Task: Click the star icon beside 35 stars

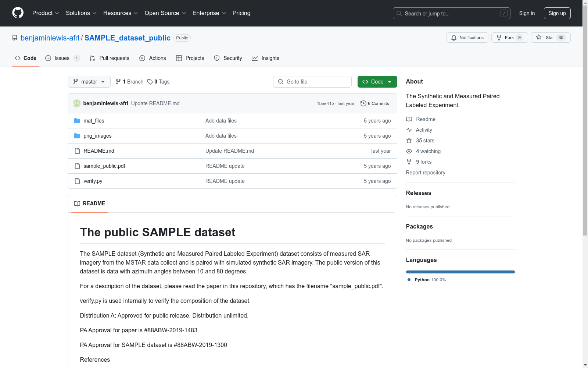Action: (409, 141)
